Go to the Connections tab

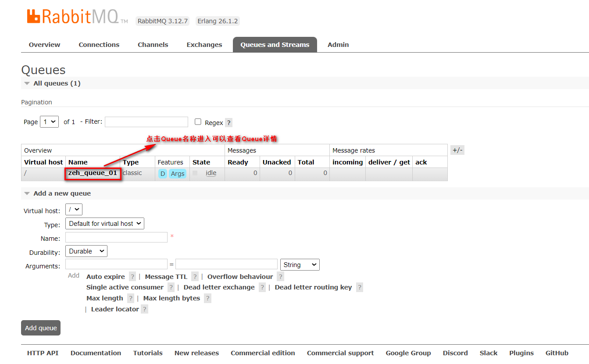tap(99, 45)
